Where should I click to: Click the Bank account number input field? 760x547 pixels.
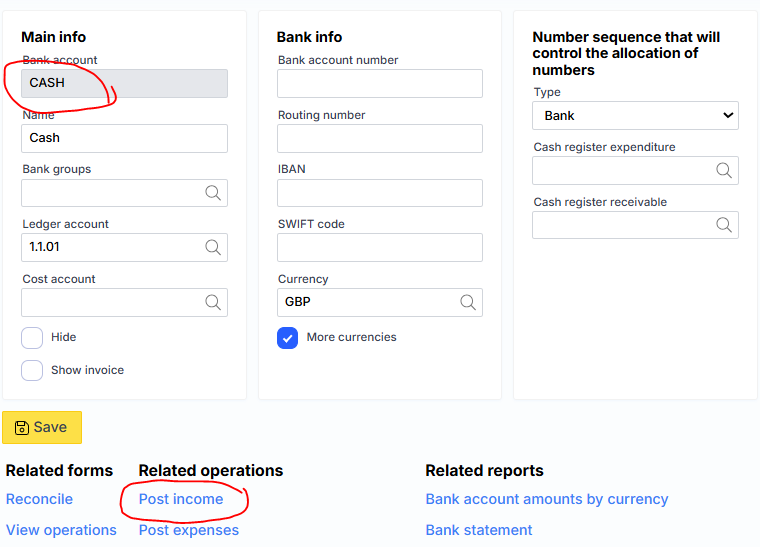tap(380, 84)
